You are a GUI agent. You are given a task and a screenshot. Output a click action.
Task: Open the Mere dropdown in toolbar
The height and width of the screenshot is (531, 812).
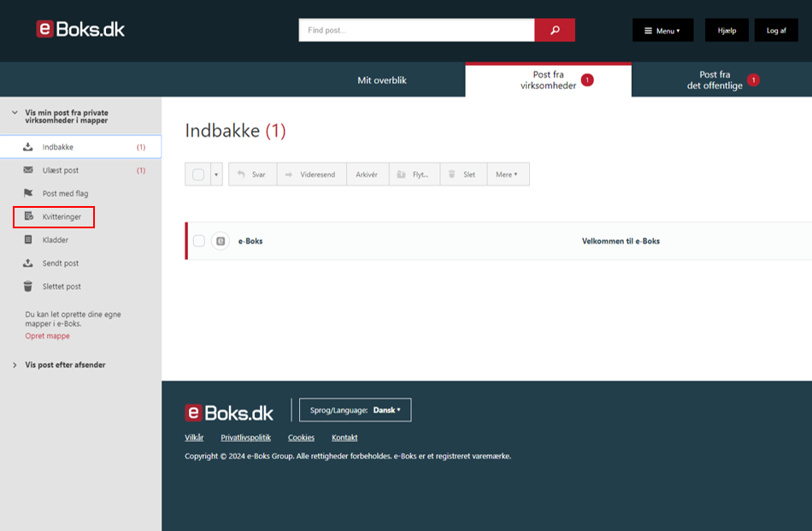click(508, 174)
